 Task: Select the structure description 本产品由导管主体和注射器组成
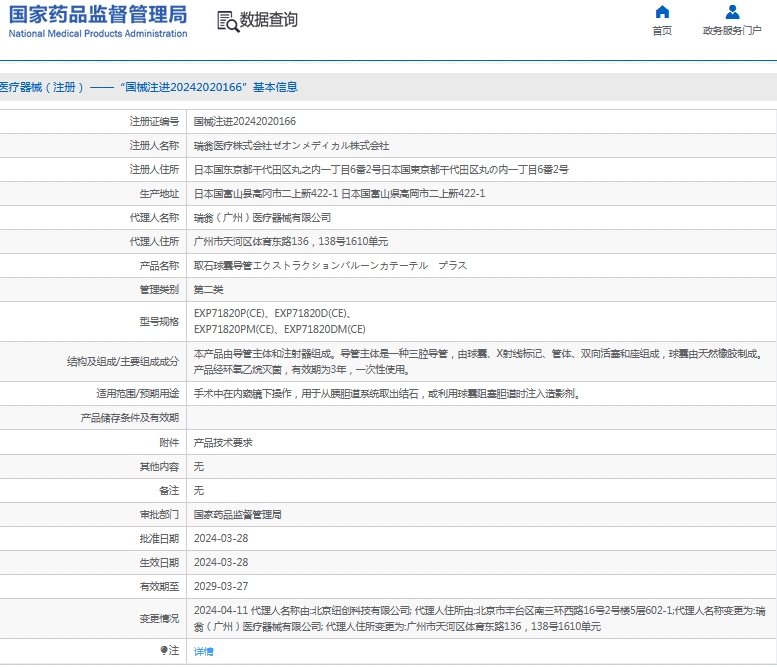(x=479, y=361)
